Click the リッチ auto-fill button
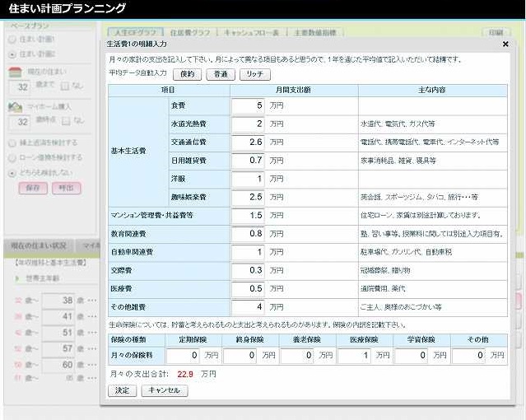Image resolution: width=526 pixels, height=420 pixels. point(255,74)
